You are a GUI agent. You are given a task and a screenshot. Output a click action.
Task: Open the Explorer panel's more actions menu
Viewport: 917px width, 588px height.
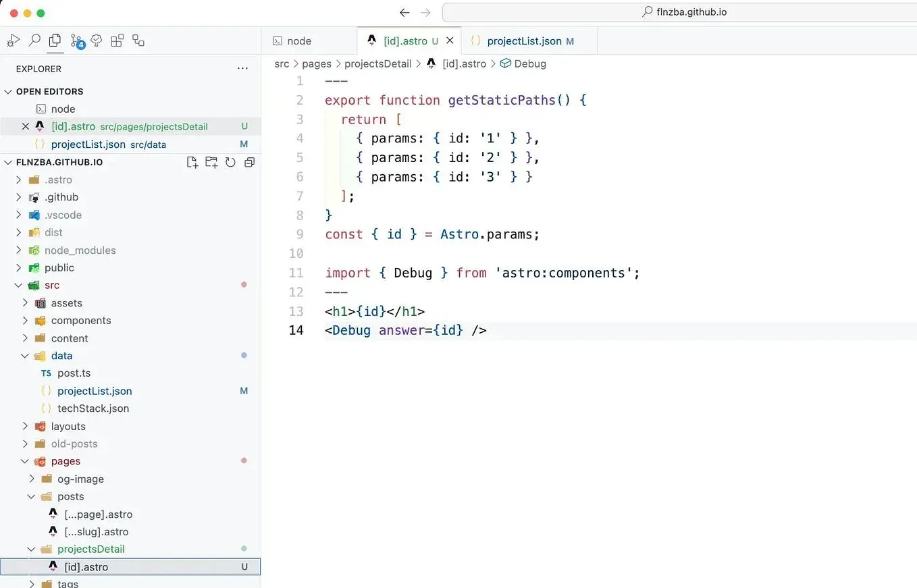242,68
